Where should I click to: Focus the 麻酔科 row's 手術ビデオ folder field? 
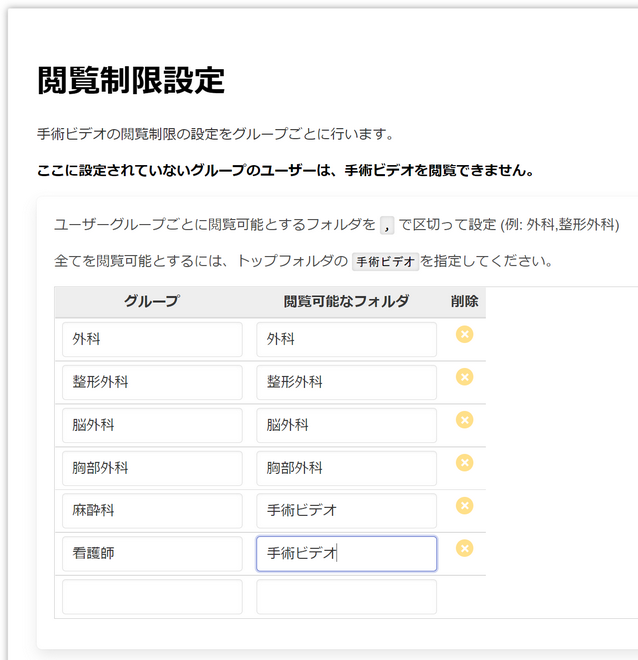[x=346, y=511]
